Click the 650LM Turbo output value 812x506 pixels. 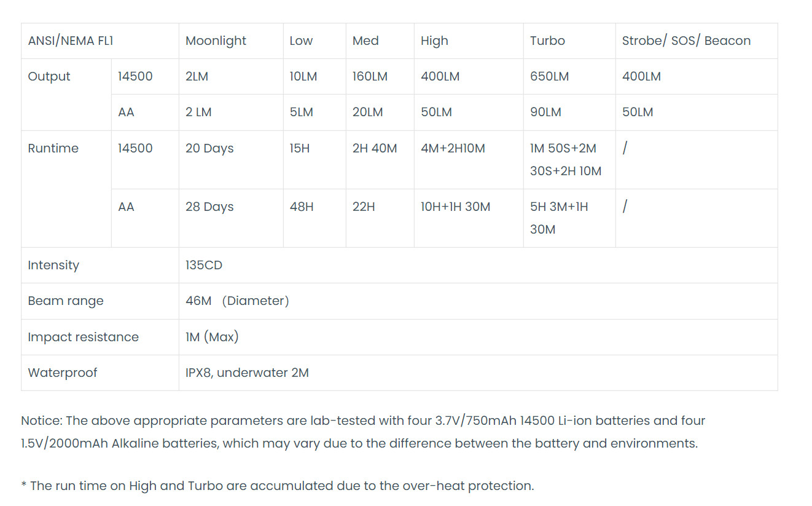coord(549,77)
